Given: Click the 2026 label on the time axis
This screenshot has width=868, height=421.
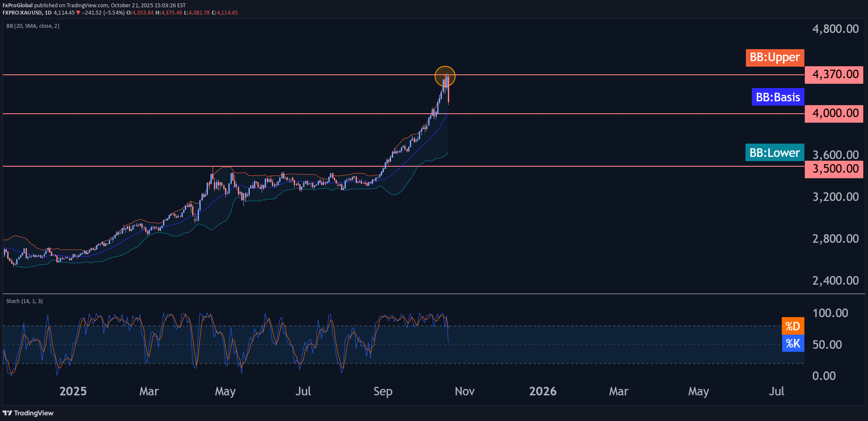Looking at the screenshot, I should pyautogui.click(x=543, y=391).
